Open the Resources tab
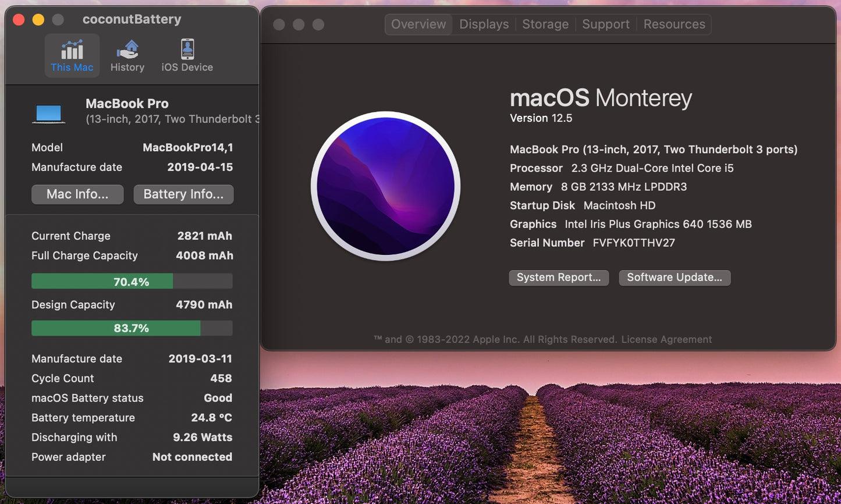Viewport: 841px width, 504px height. (x=674, y=24)
